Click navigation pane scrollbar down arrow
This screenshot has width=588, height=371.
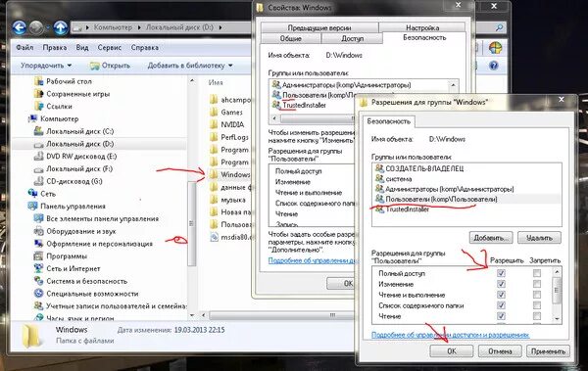[192, 315]
